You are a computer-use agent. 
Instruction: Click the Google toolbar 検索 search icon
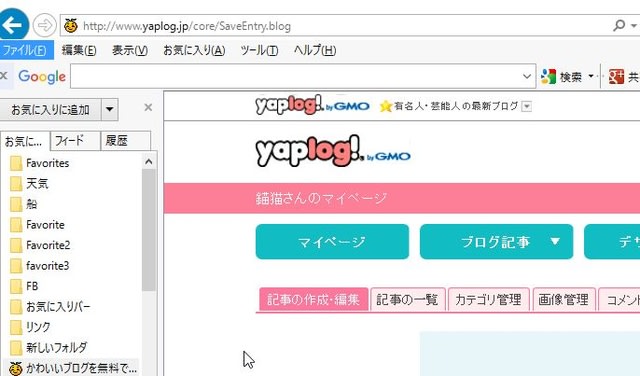click(549, 76)
